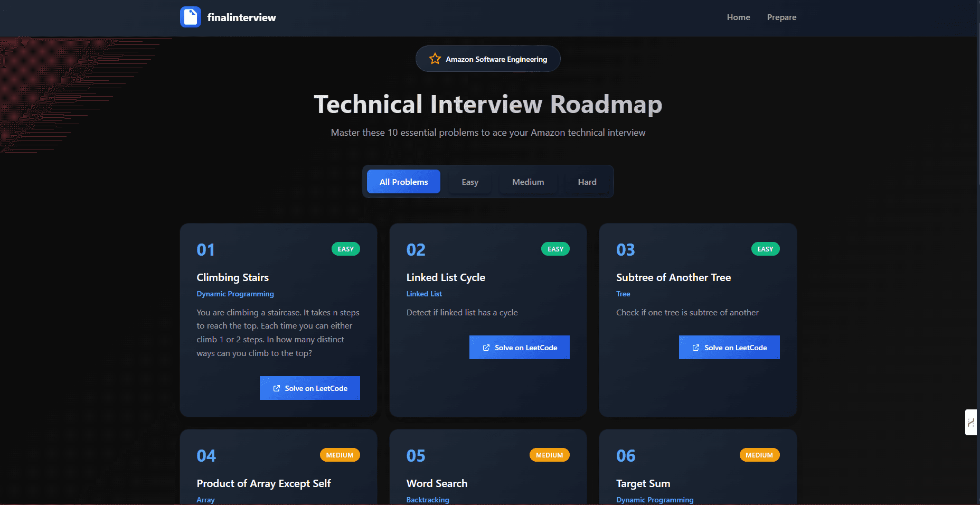Click the Dynamic Programming tag under Climbing Stairs
The height and width of the screenshot is (505, 980).
[235, 294]
